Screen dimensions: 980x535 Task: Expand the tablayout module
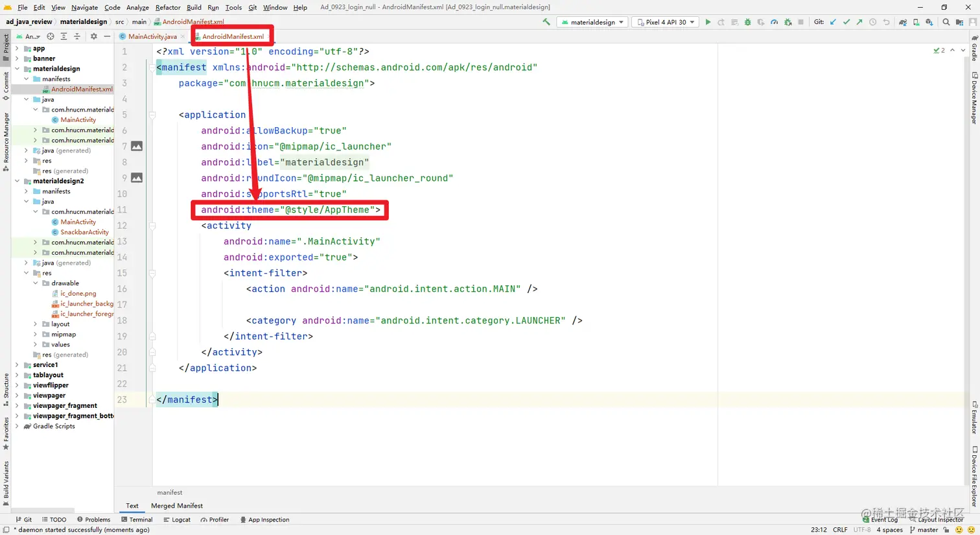point(17,375)
